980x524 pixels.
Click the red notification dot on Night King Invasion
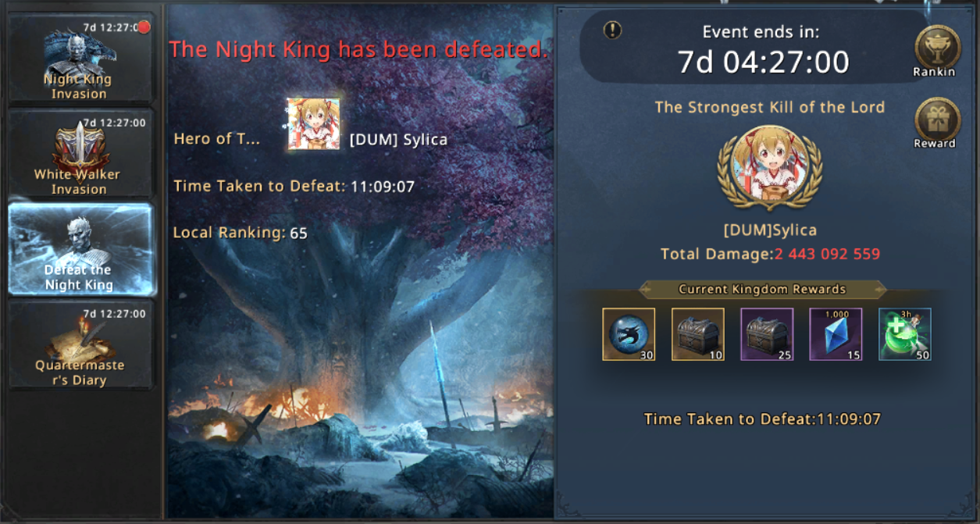(144, 27)
